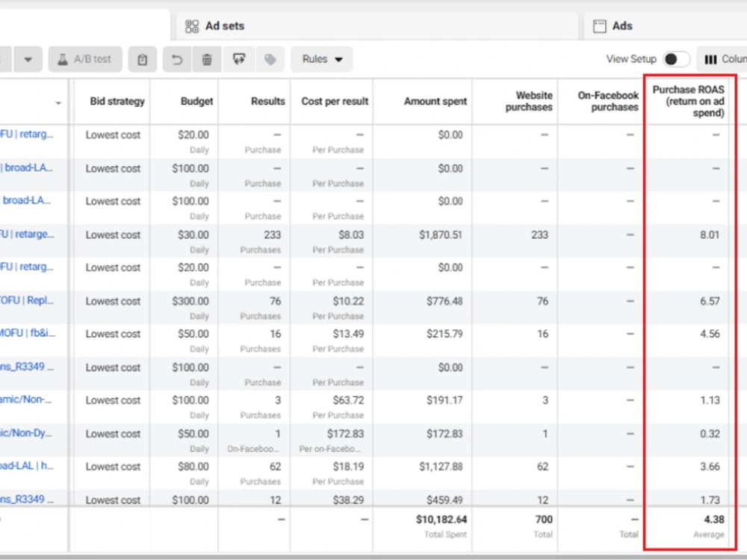Open the A/B test tool
747x560 pixels.
pyautogui.click(x=84, y=59)
